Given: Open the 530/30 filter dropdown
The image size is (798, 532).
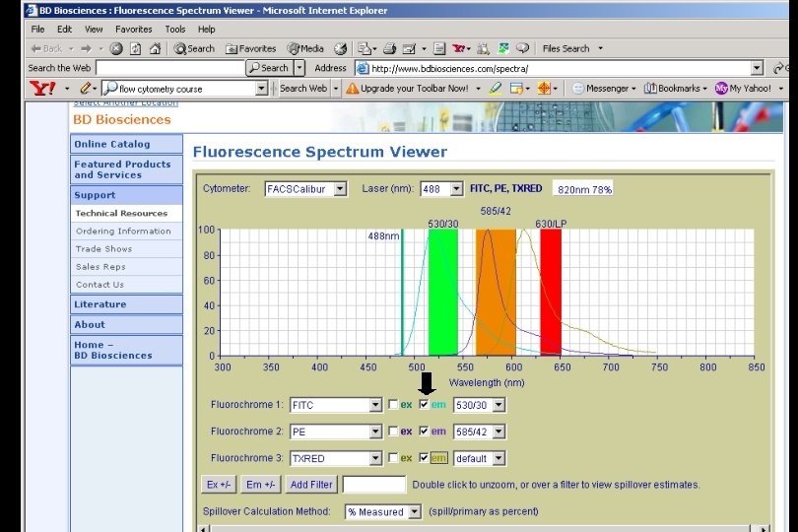Looking at the screenshot, I should point(480,405).
